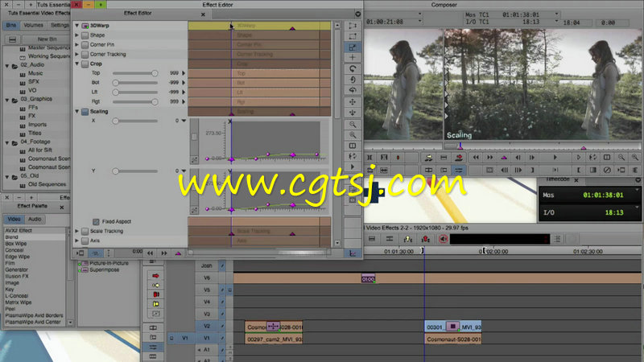Collapse the 3DWarp disclosure triangle
Image resolution: width=644 pixels, height=362 pixels.
click(x=76, y=26)
